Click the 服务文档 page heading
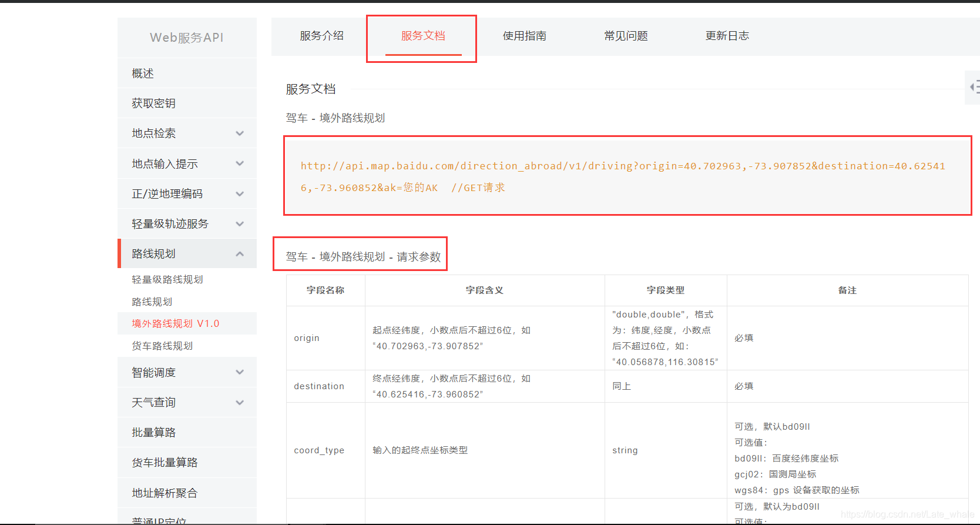Viewport: 980px width, 525px height. pos(311,89)
